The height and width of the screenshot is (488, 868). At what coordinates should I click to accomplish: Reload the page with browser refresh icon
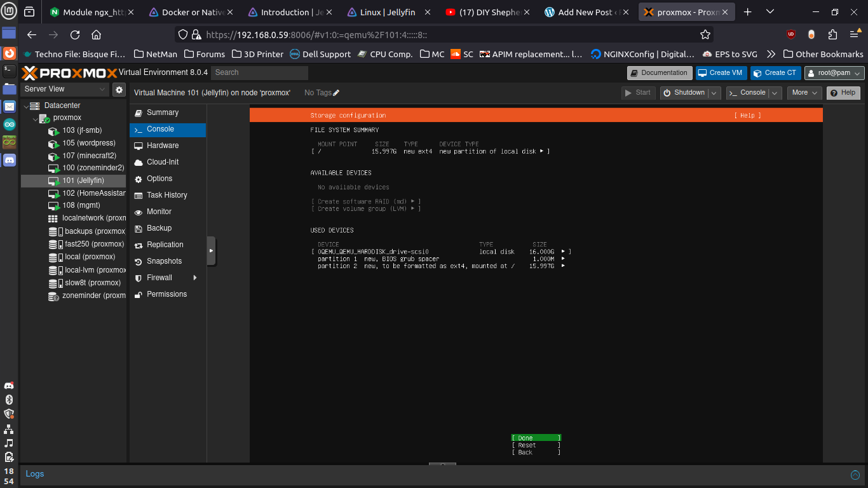click(x=75, y=35)
